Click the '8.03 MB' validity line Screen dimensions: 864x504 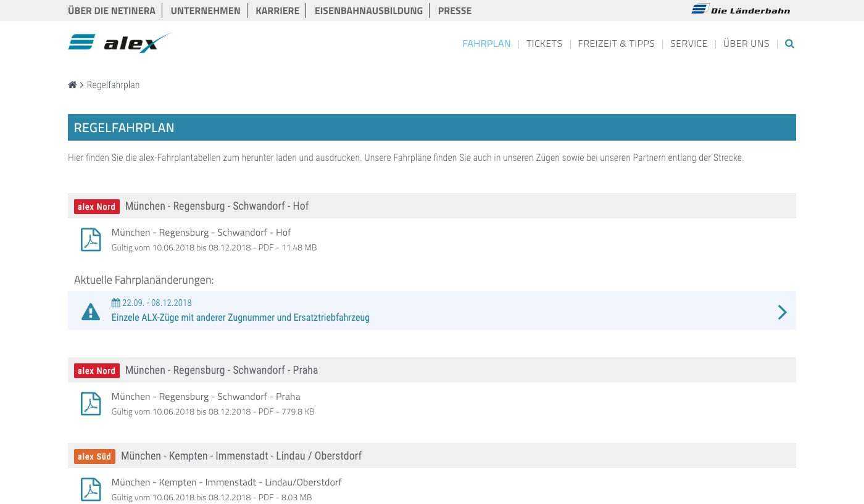click(212, 497)
